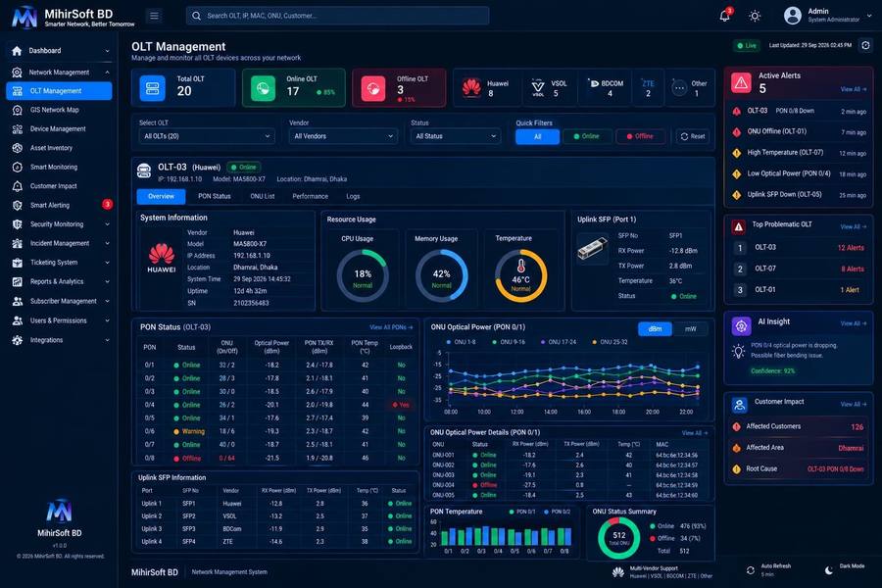Image resolution: width=882 pixels, height=588 pixels.
Task: Click the Admin user avatar icon
Action: pyautogui.click(x=793, y=16)
